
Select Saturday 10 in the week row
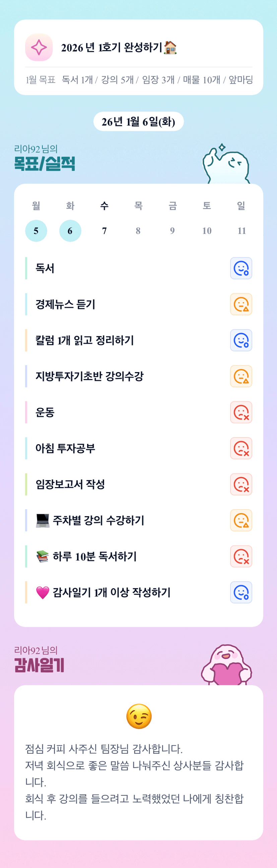(x=207, y=231)
